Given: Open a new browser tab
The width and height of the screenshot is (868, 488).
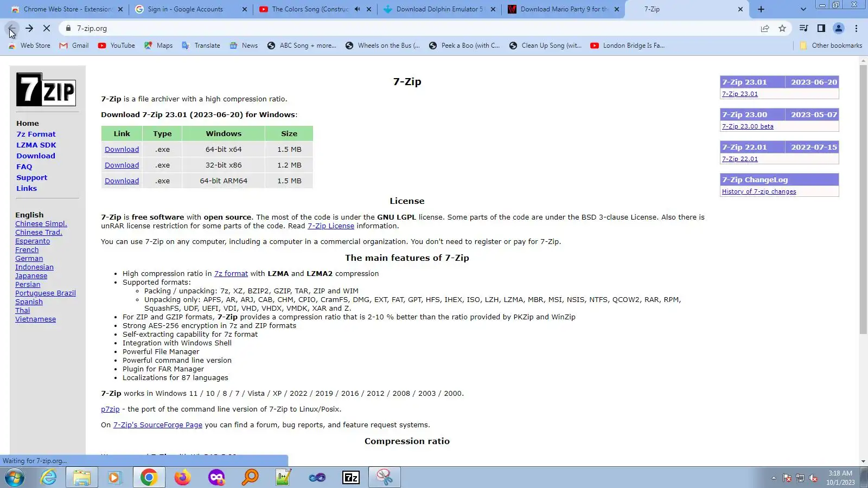Looking at the screenshot, I should (761, 9).
